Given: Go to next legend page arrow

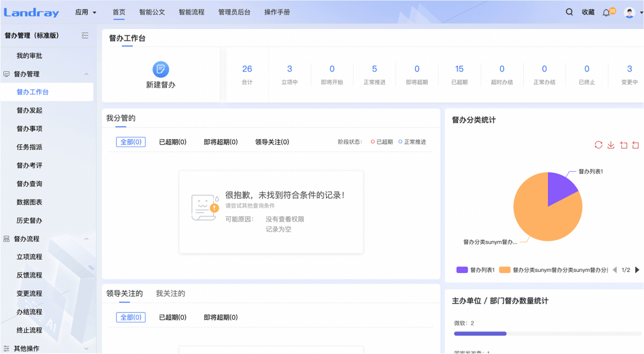Looking at the screenshot, I should coord(637,270).
